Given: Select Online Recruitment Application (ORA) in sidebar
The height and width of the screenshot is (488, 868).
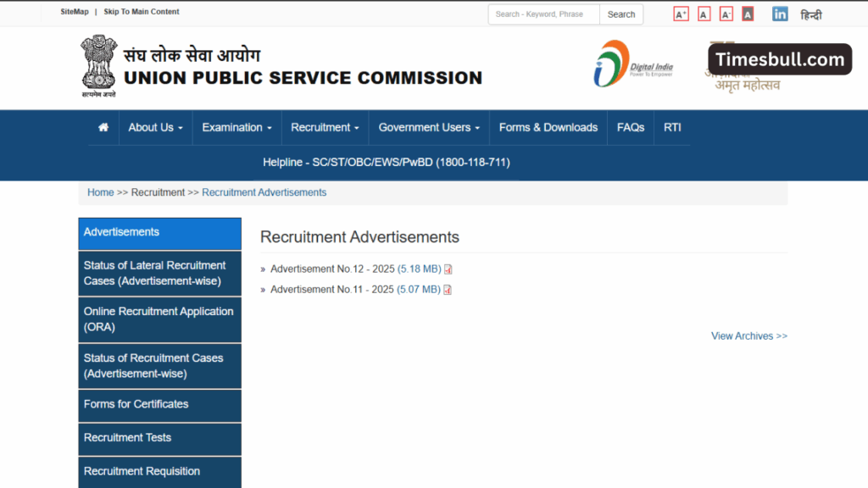Looking at the screenshot, I should click(159, 319).
